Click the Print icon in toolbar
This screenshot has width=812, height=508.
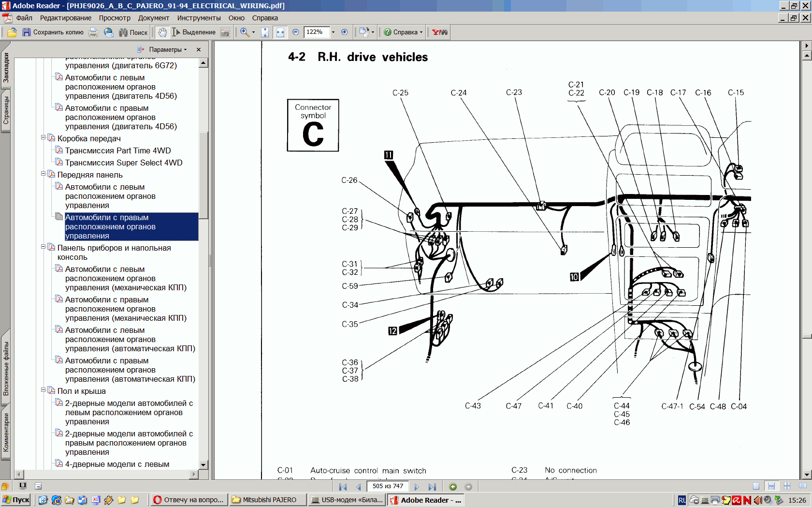point(94,32)
